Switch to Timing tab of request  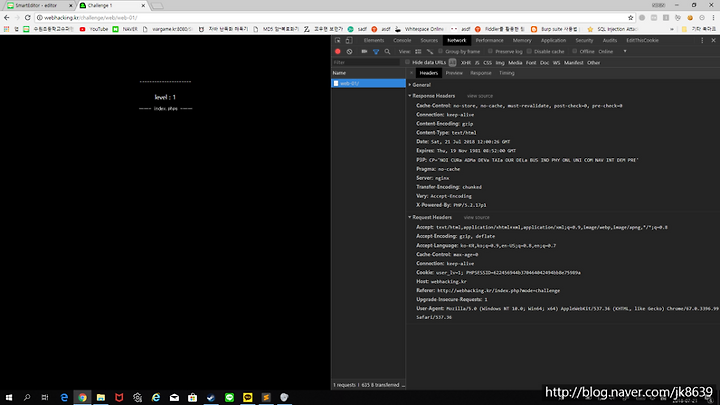coord(507,73)
